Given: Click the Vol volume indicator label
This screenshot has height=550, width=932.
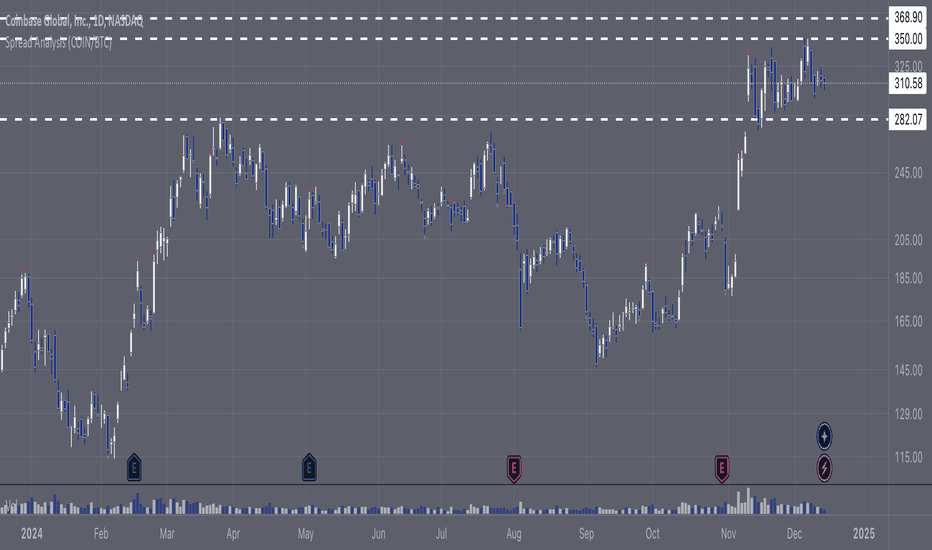Looking at the screenshot, I should tap(11, 506).
